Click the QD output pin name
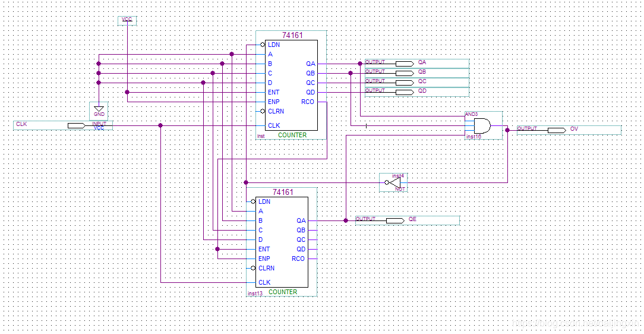 click(422, 91)
